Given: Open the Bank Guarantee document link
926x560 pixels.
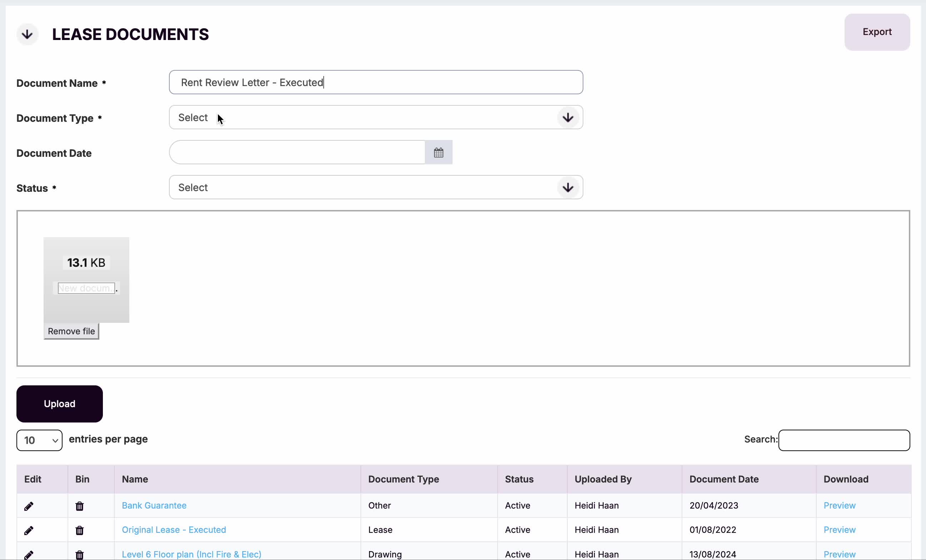Looking at the screenshot, I should point(154,506).
